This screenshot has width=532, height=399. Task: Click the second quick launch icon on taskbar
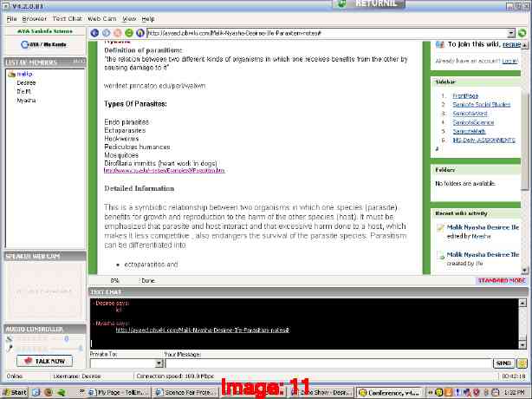[x=49, y=393]
